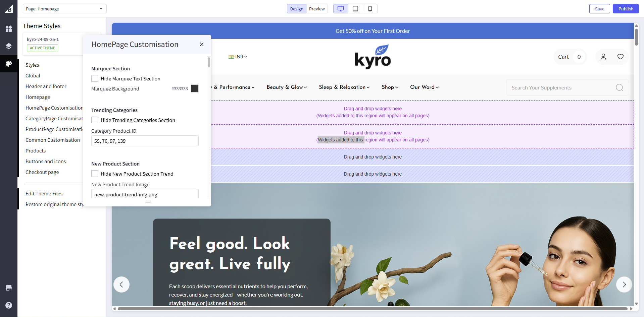The image size is (644, 317).
Task: Click the Category Product ID field
Action: (x=145, y=141)
